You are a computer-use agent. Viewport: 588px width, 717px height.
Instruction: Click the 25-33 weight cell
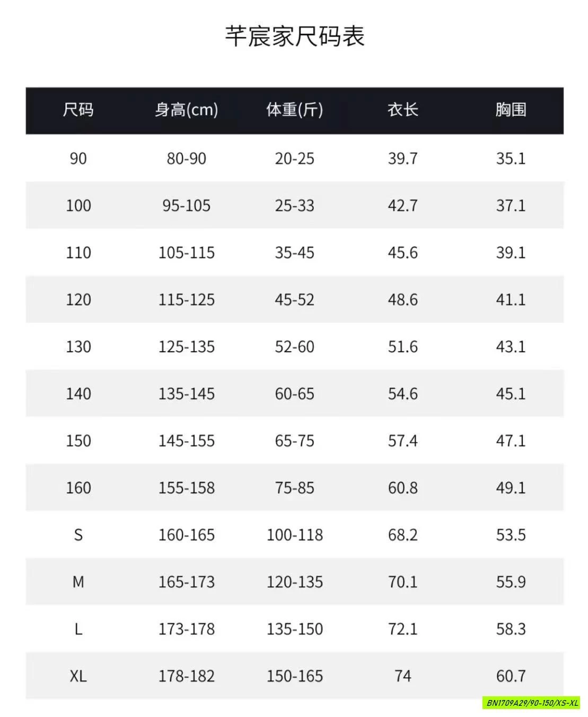(294, 205)
